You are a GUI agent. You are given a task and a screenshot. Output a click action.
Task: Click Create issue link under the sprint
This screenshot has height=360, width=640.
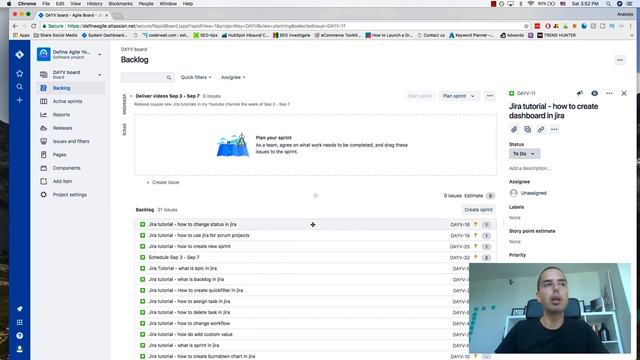(163, 182)
